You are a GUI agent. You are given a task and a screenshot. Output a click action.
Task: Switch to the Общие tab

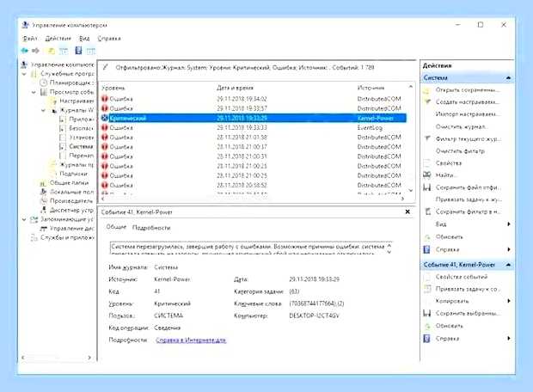[116, 227]
